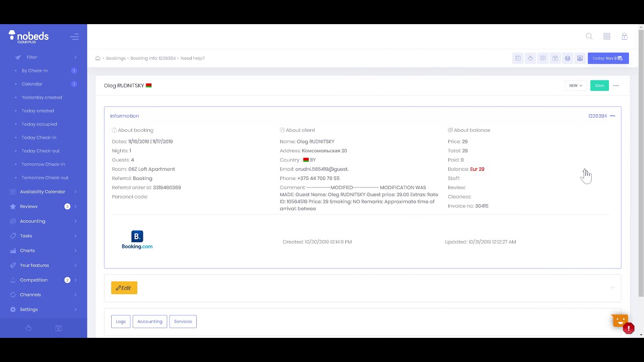
Task: Expand the Your features submenu arrow
Action: click(x=75, y=265)
